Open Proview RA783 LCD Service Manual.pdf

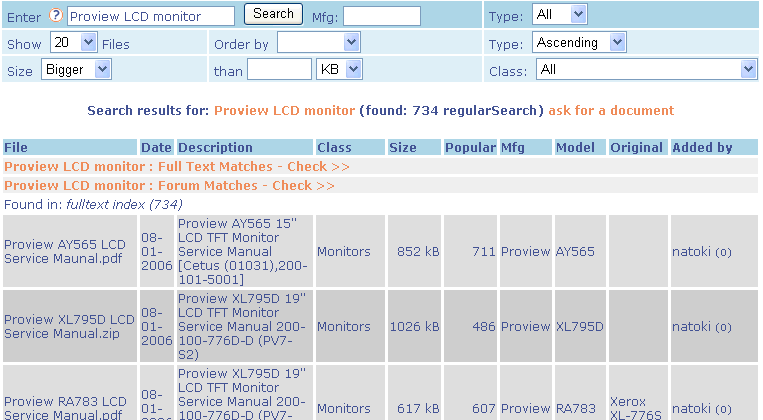pyautogui.click(x=65, y=408)
